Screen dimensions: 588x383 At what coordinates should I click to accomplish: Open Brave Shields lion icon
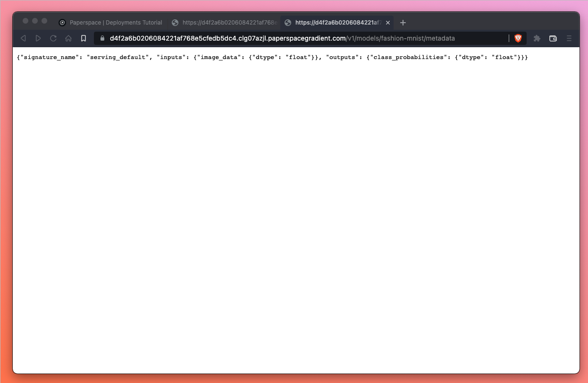point(518,38)
